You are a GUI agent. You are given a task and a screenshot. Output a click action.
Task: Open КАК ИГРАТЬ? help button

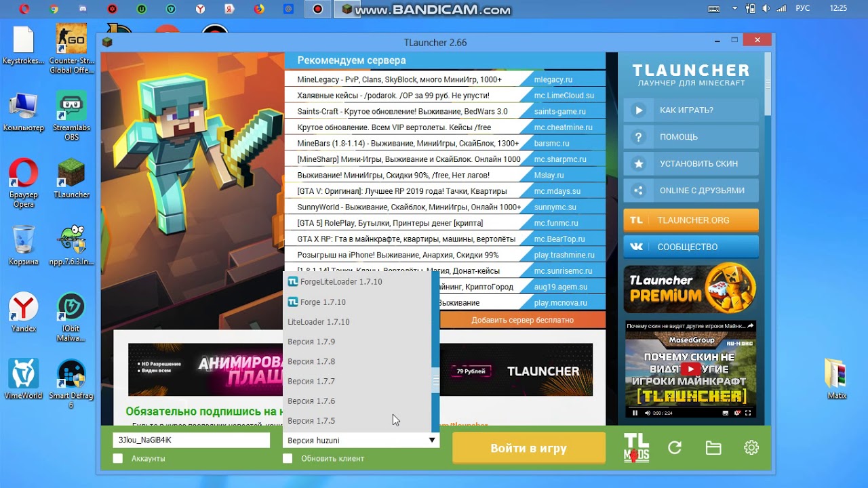pyautogui.click(x=691, y=110)
